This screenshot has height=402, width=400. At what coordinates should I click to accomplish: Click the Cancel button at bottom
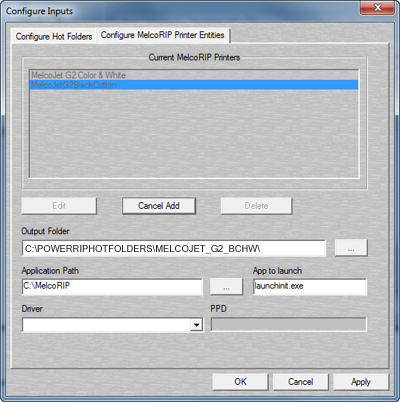tap(301, 382)
